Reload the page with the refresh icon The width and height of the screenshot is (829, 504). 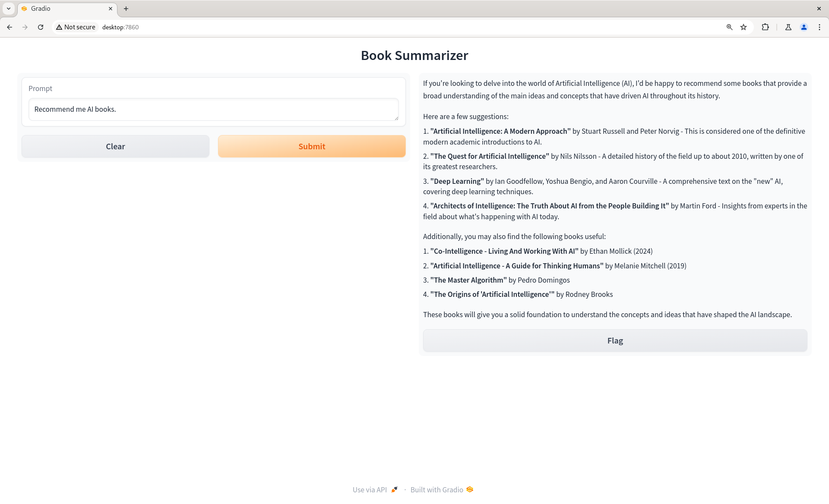pyautogui.click(x=41, y=27)
